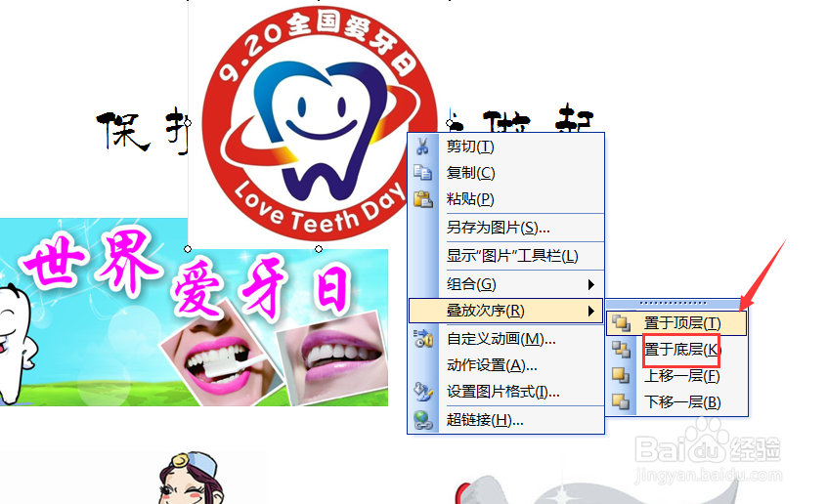The image size is (827, 504).
Task: Select 另存为图片(S)... menu entry
Action: tap(506, 228)
